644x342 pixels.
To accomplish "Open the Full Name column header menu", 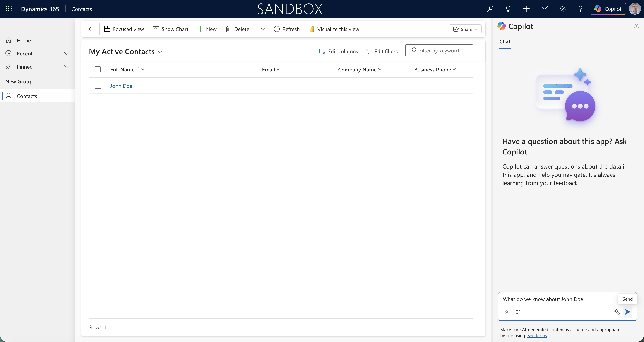I will (x=127, y=69).
